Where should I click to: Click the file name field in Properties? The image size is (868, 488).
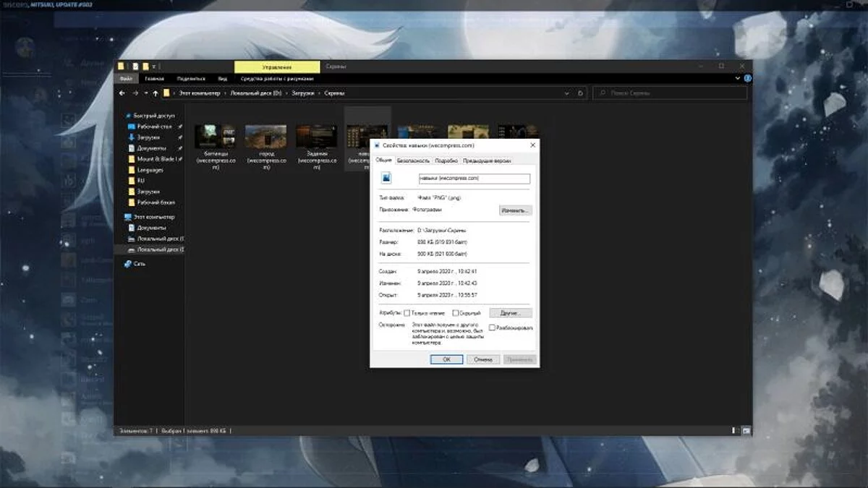tap(474, 178)
